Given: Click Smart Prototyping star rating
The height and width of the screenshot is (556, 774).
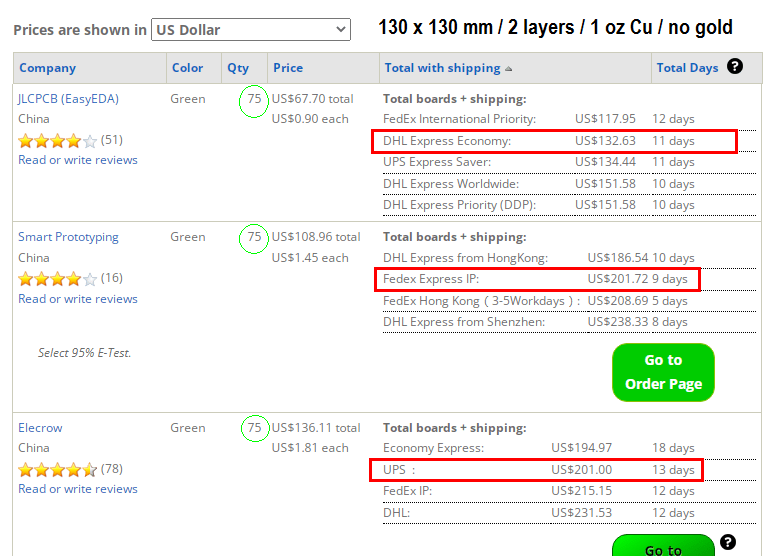Looking at the screenshot, I should pos(57,279).
